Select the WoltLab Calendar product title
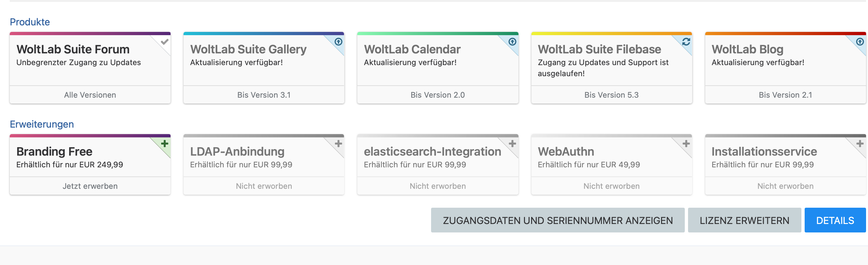Image resolution: width=868 pixels, height=265 pixels. click(x=412, y=49)
